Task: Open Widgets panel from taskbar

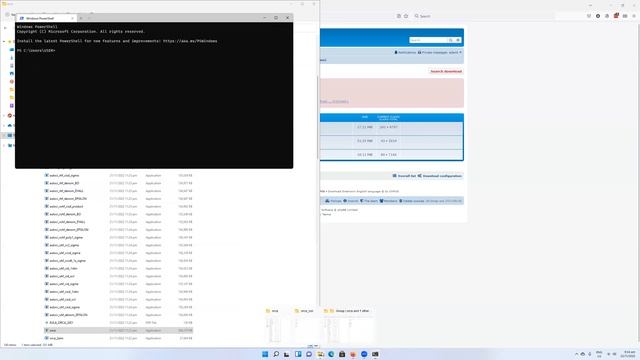Action: [298, 354]
